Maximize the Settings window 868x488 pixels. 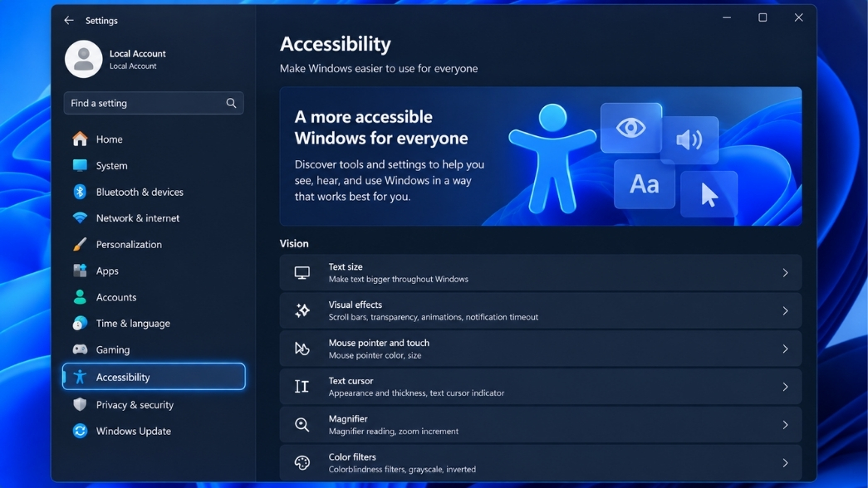click(763, 17)
